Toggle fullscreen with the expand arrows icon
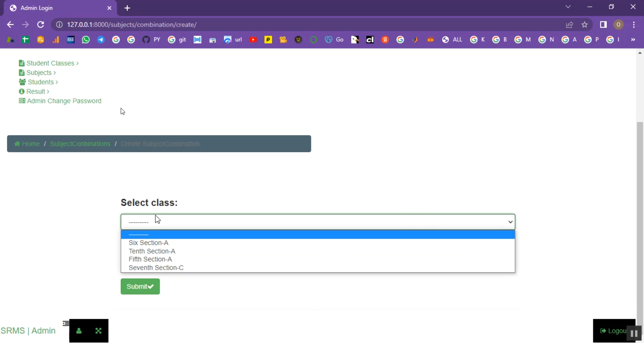Screen dimensions: 644x343 click(98, 331)
